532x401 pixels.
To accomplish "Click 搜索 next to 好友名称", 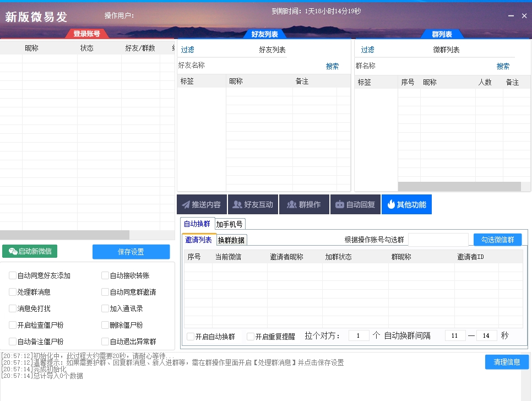I will [332, 66].
